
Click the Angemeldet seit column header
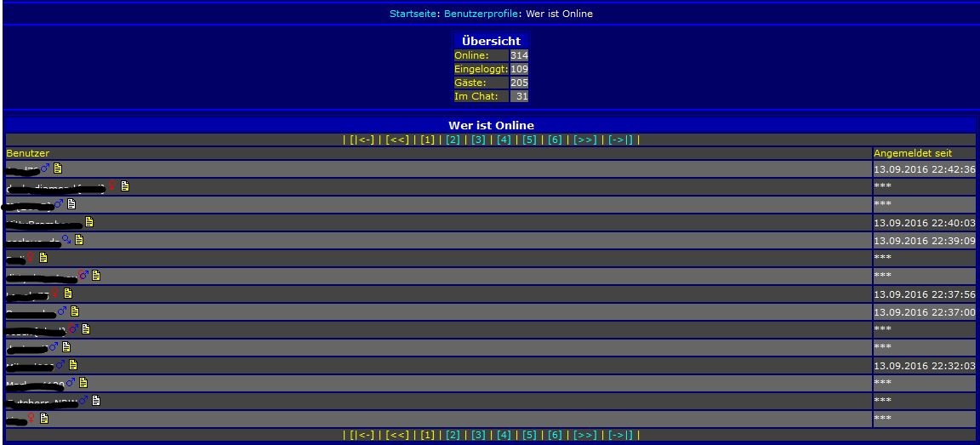pos(913,153)
